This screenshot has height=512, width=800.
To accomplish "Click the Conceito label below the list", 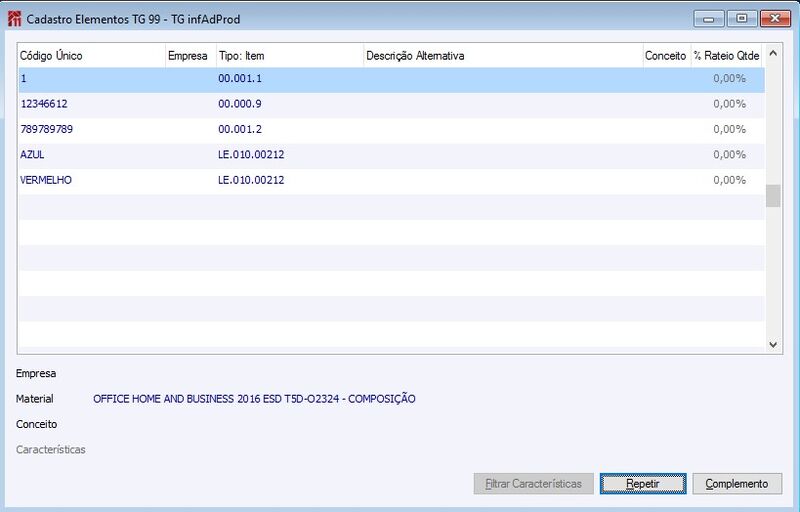I will [x=36, y=424].
